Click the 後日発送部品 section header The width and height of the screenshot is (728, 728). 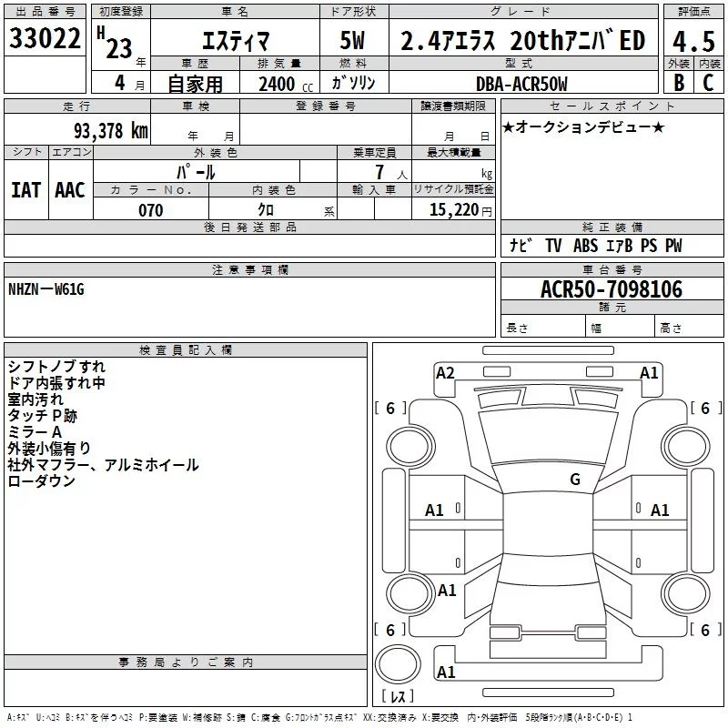pos(249,227)
